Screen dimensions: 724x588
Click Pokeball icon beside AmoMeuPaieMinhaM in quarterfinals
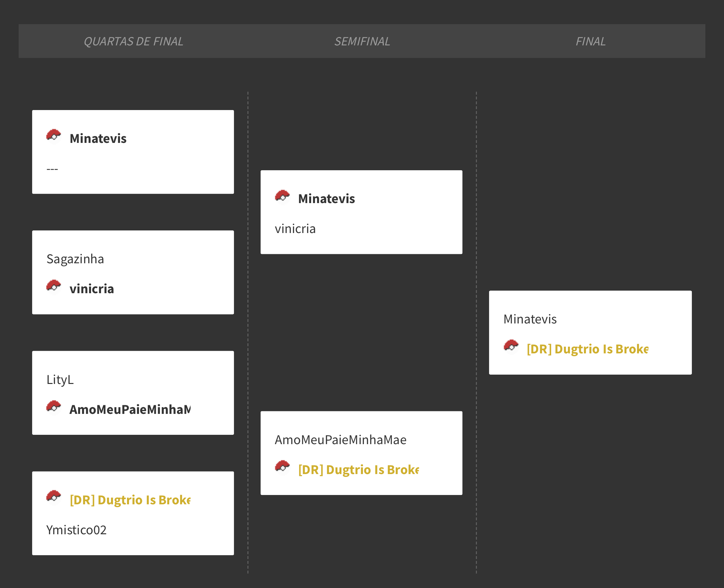(53, 407)
